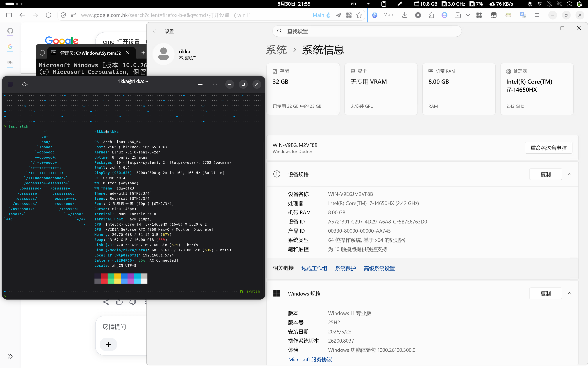
Task: Open the translate extension icon
Action: click(x=523, y=15)
